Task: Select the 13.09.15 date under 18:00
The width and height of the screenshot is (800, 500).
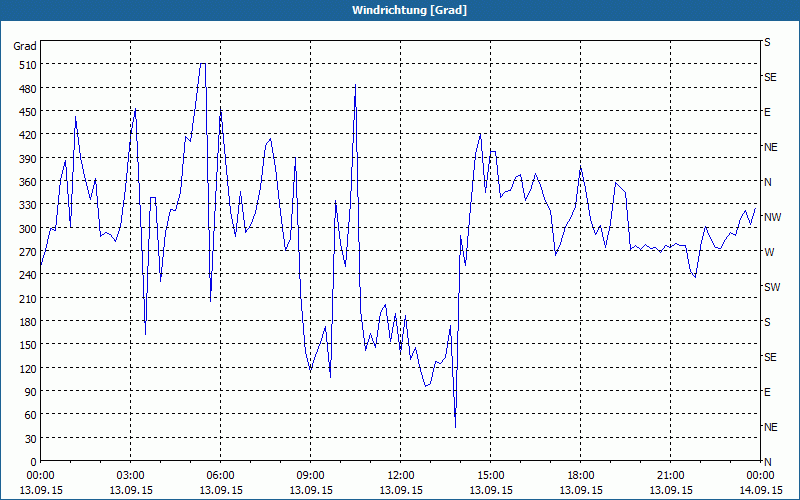Action: [x=581, y=490]
